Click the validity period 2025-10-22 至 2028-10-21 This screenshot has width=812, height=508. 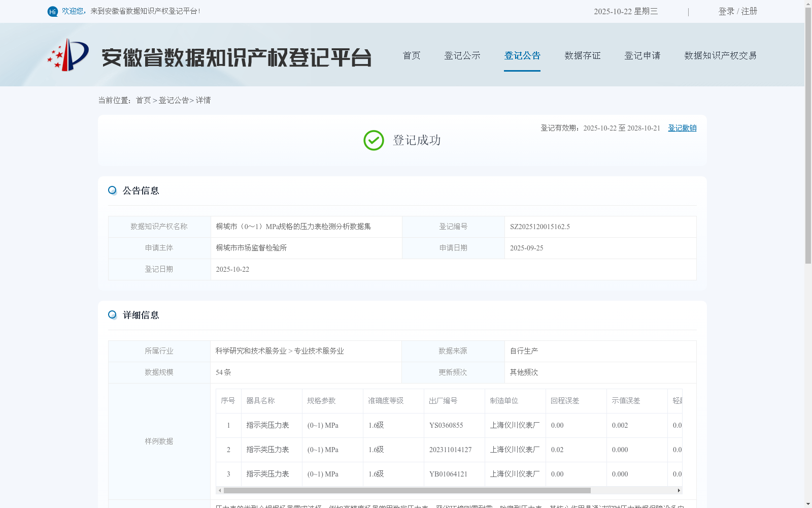[622, 128]
